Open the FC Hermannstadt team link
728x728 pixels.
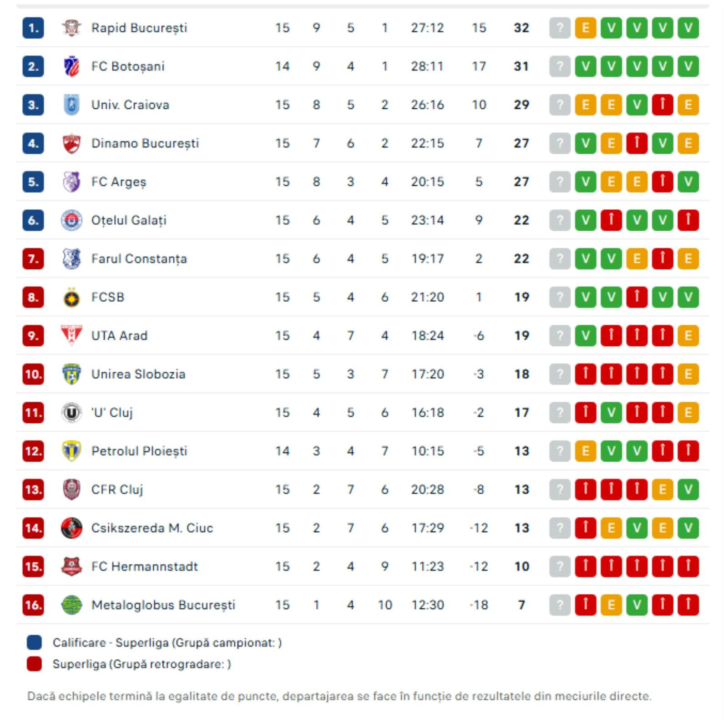click(144, 567)
